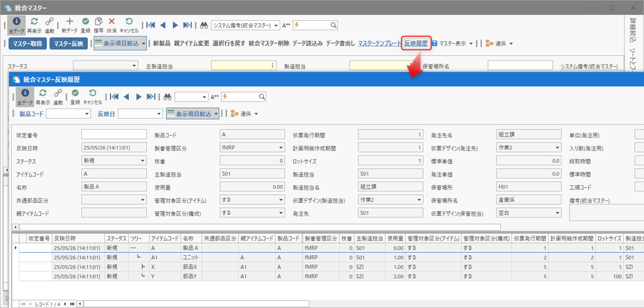Open the 製品コード filter dropdown
Viewport: 644px width, 308px height.
(87, 114)
